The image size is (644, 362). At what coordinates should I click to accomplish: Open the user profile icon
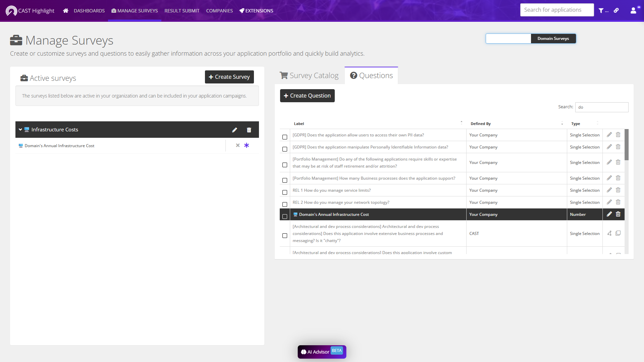633,11
